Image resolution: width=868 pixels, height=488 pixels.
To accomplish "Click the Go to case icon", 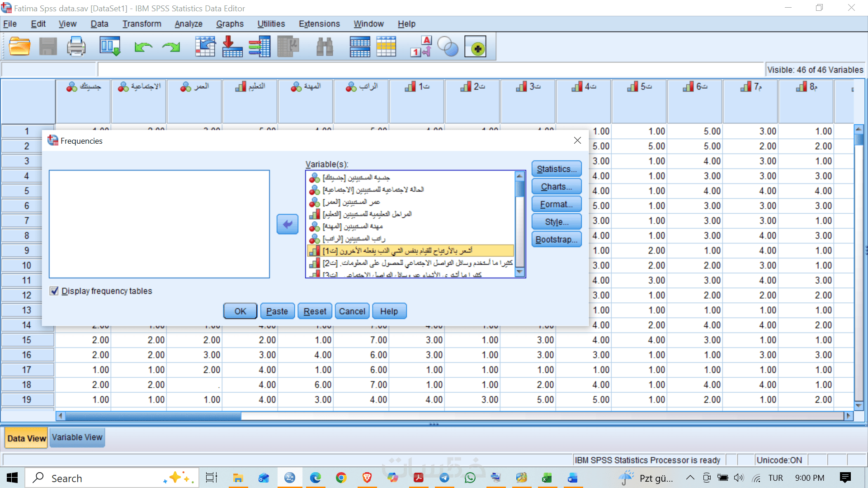I will tap(205, 47).
